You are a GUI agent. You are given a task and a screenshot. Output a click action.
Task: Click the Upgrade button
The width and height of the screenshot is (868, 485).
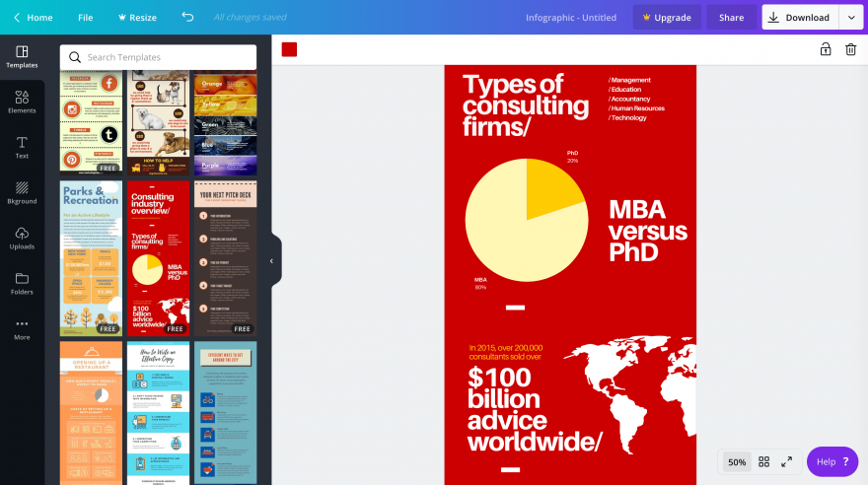tap(667, 18)
